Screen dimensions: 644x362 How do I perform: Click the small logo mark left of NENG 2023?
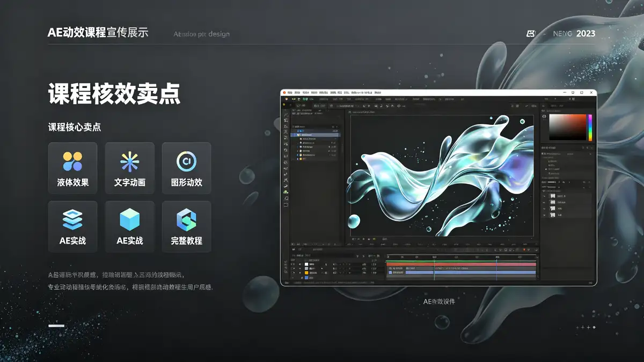(x=531, y=33)
